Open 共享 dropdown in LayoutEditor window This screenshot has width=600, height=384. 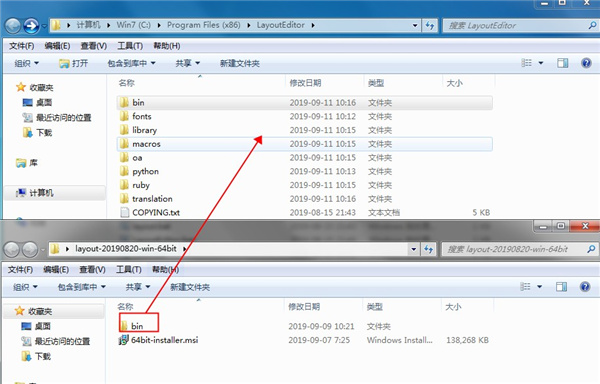click(188, 63)
